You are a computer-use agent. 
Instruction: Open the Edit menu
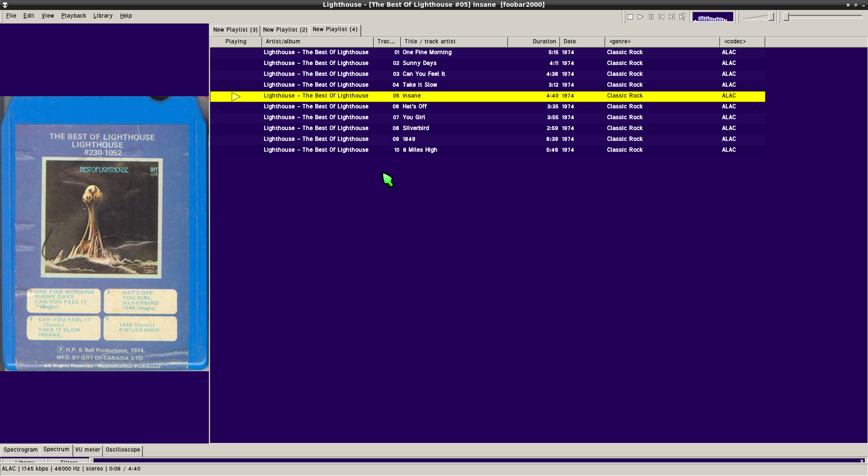point(29,16)
